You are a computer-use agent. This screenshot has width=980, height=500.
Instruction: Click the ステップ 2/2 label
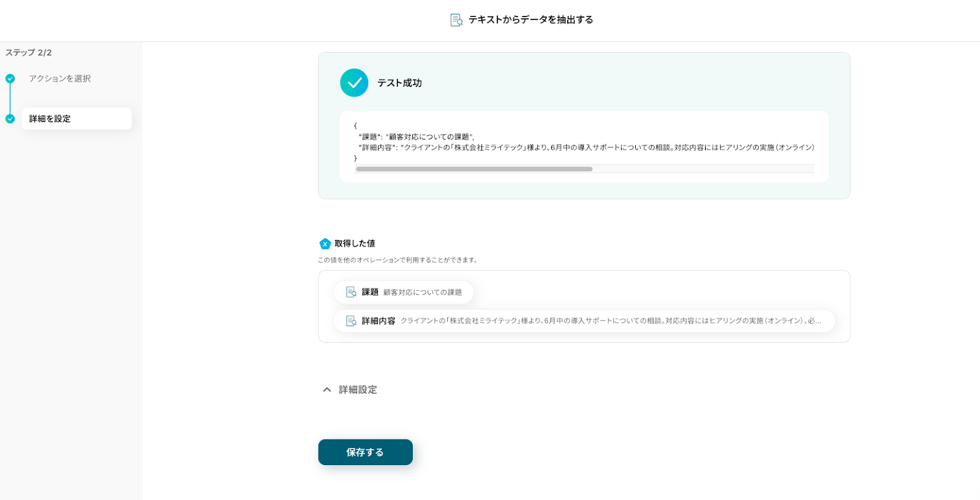29,53
